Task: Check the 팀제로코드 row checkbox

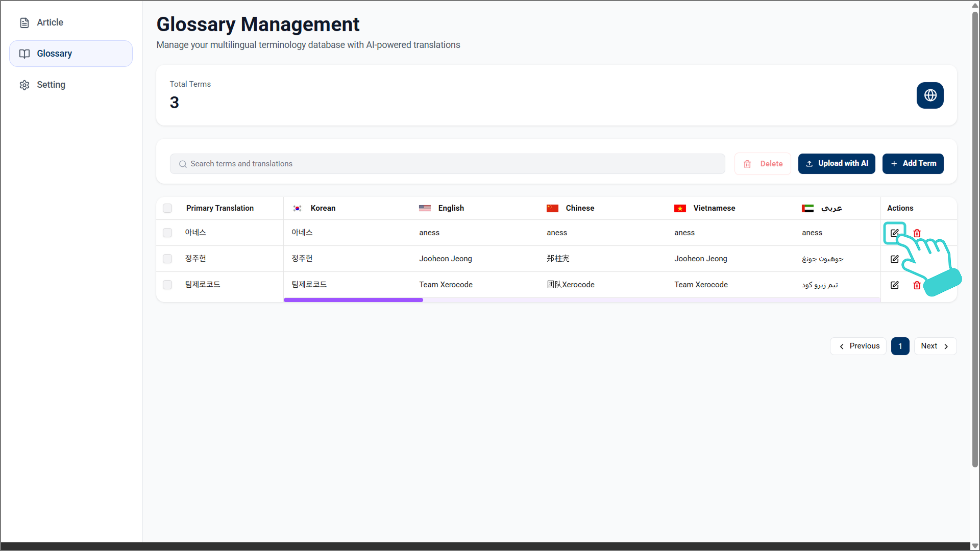Action: coord(167,285)
